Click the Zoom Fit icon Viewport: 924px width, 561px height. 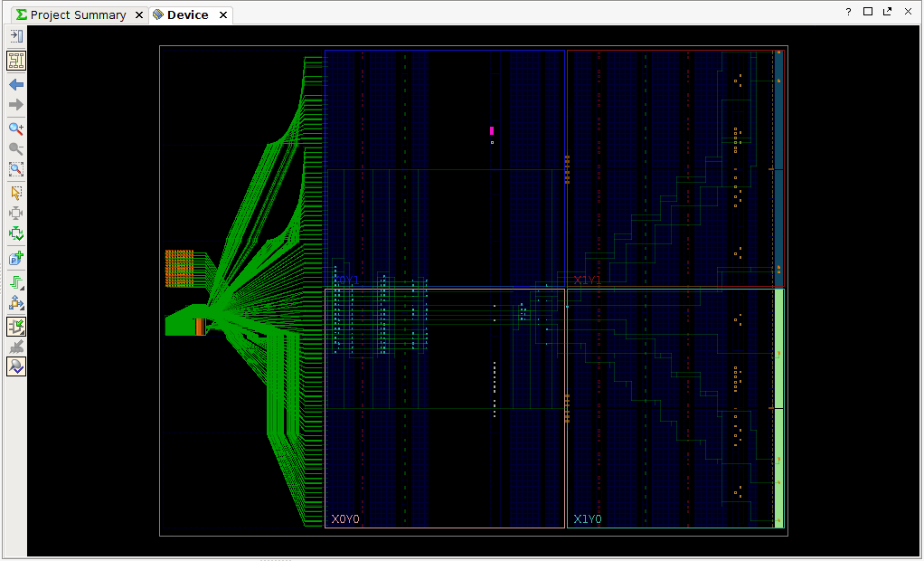pyautogui.click(x=16, y=169)
